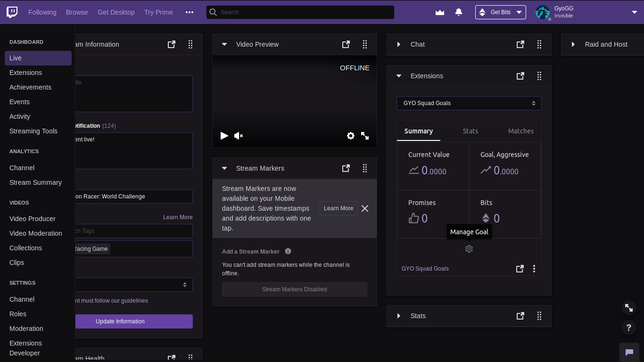This screenshot has width=644, height=362.
Task: Collapse the Extensions panel
Action: coord(399,76)
